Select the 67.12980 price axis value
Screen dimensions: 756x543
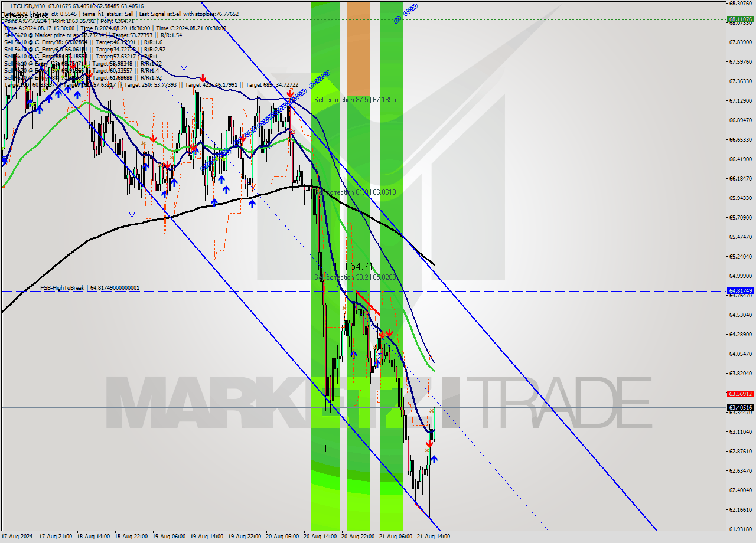740,100
